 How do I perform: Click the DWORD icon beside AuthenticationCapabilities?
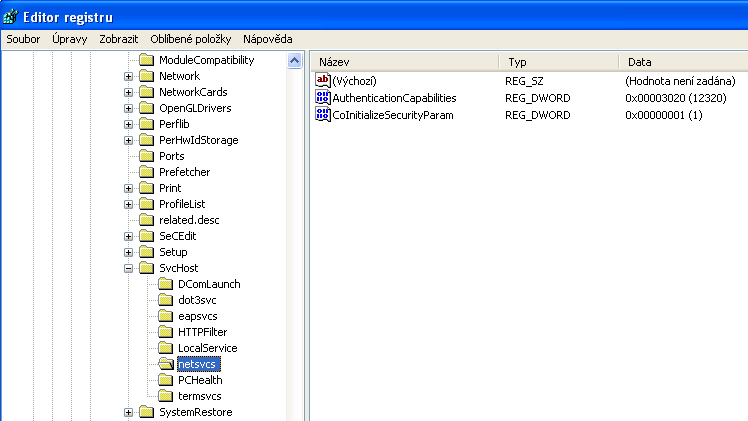pyautogui.click(x=322, y=98)
